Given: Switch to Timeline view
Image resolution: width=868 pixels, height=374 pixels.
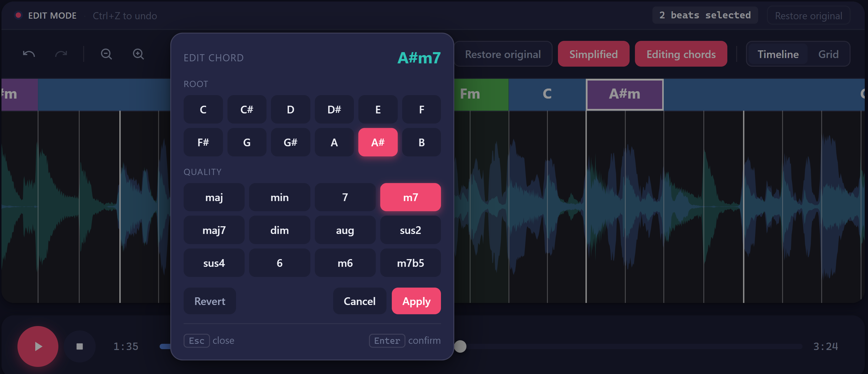Looking at the screenshot, I should pos(778,54).
